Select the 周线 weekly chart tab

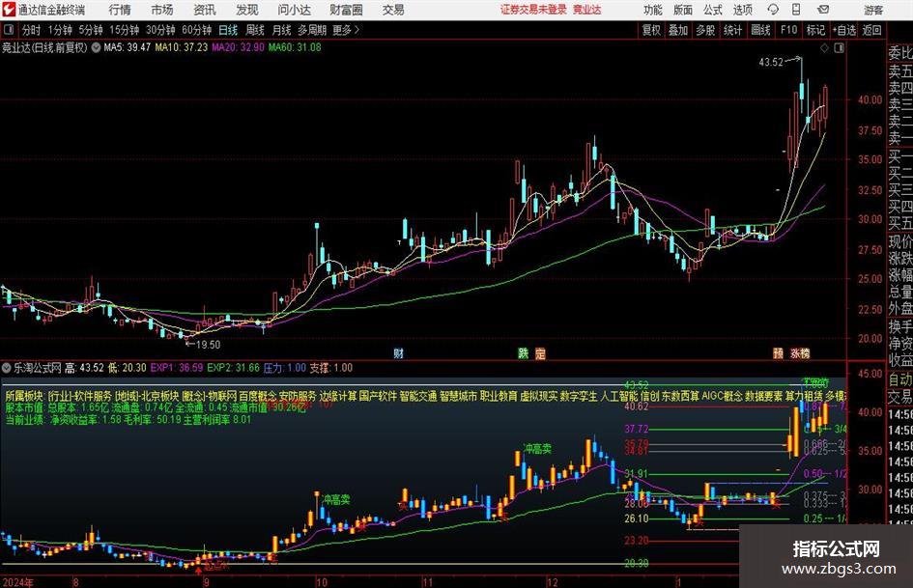pos(254,30)
